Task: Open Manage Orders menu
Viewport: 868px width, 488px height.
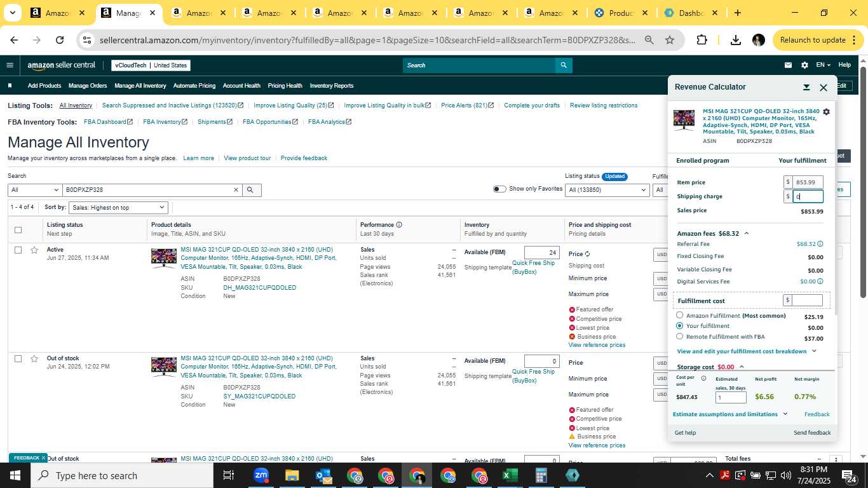Action: pos(88,86)
